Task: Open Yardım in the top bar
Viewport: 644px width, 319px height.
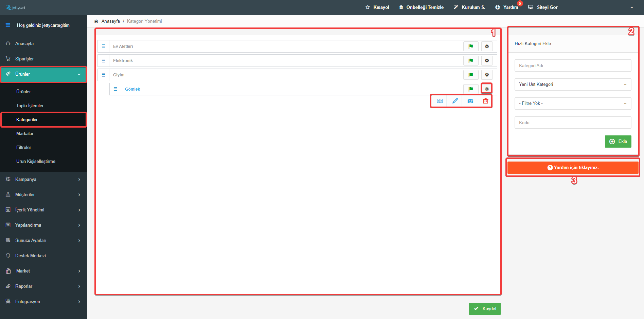Action: click(x=507, y=7)
